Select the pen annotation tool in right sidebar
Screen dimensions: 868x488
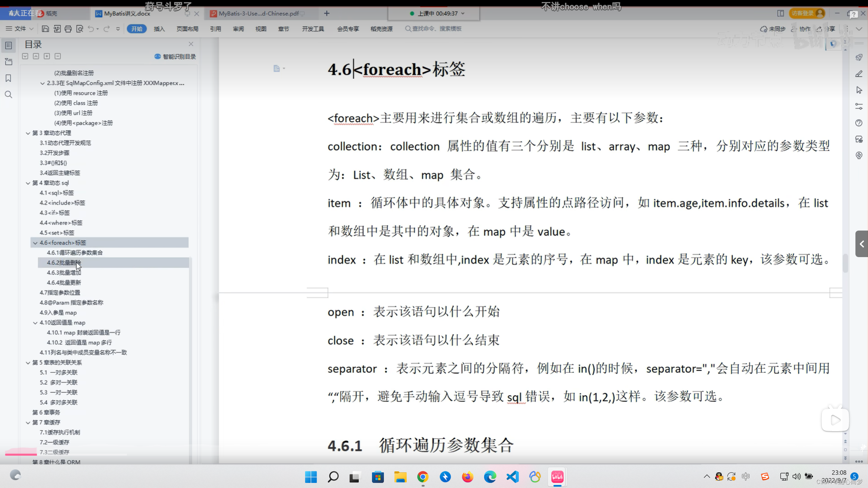click(859, 74)
